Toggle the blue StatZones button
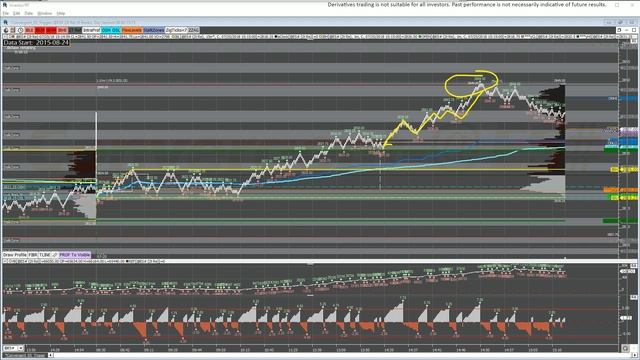This screenshot has width=640, height=360. pyautogui.click(x=153, y=30)
